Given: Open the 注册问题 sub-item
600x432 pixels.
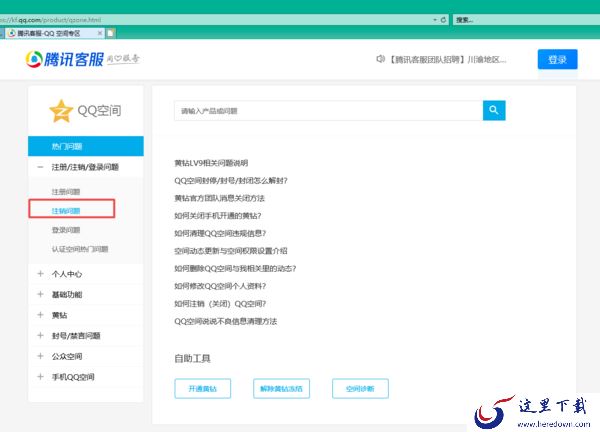Looking at the screenshot, I should 66,192.
